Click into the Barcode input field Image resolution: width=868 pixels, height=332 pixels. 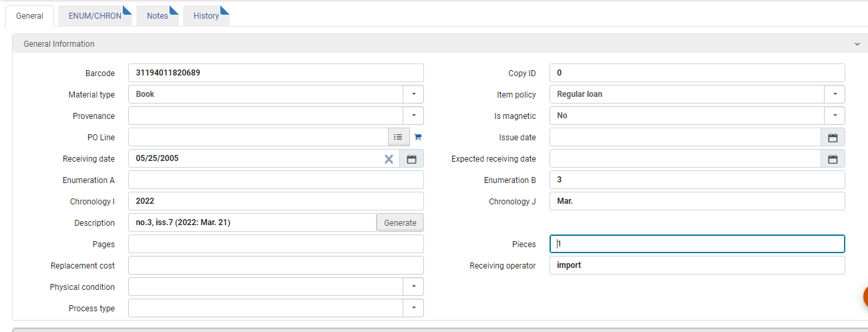(x=276, y=73)
